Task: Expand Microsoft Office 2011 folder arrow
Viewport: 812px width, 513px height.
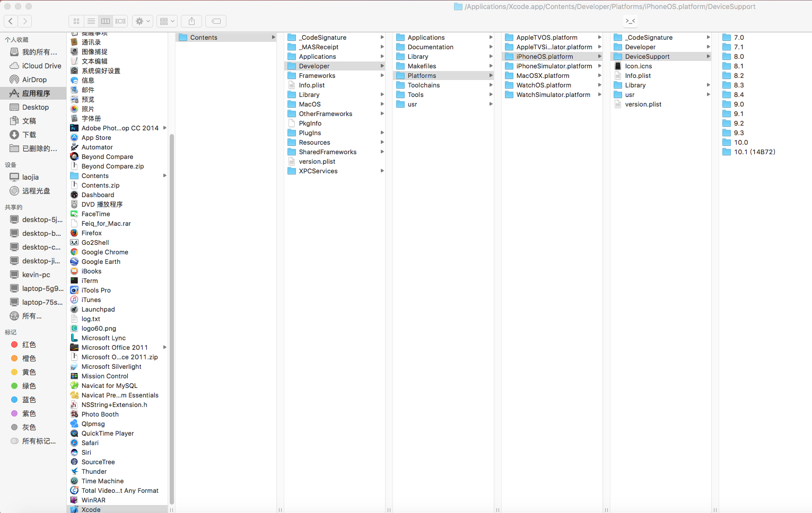Action: point(165,348)
